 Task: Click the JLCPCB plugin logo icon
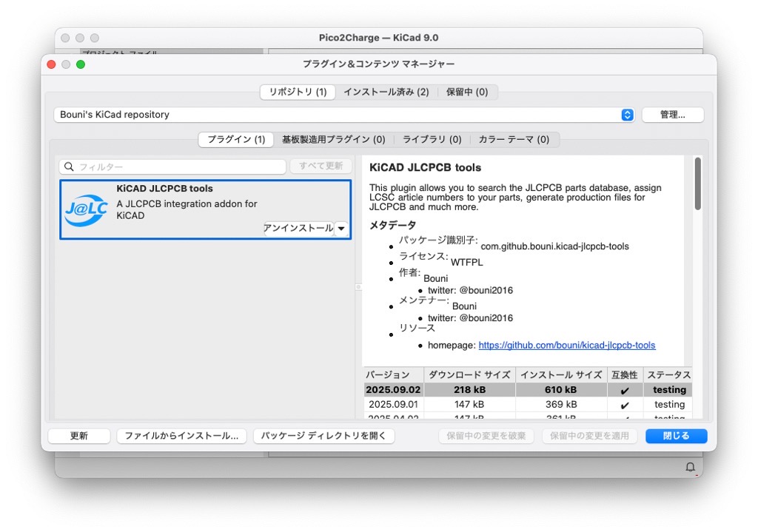[86, 210]
